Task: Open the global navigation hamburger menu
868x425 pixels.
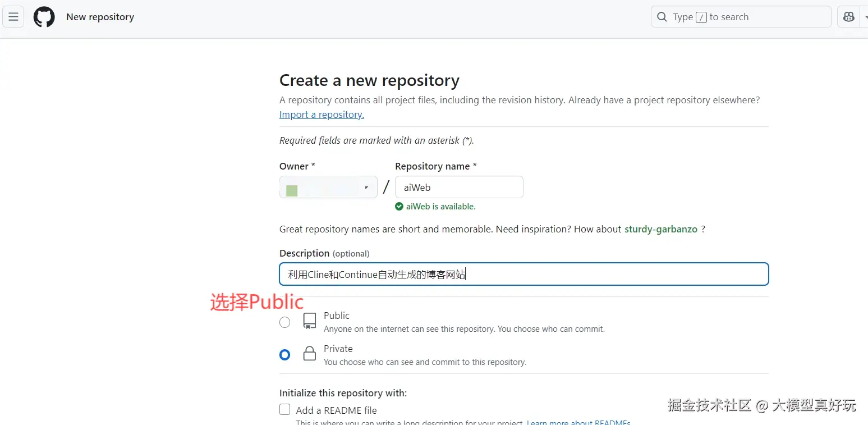Action: (x=13, y=16)
